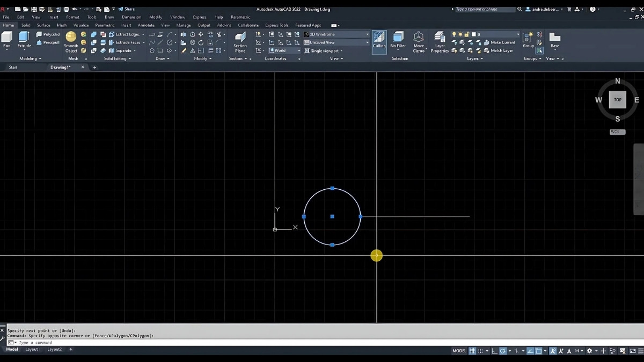644x362 pixels.
Task: Switch to the Start file tab
Action: click(13, 68)
